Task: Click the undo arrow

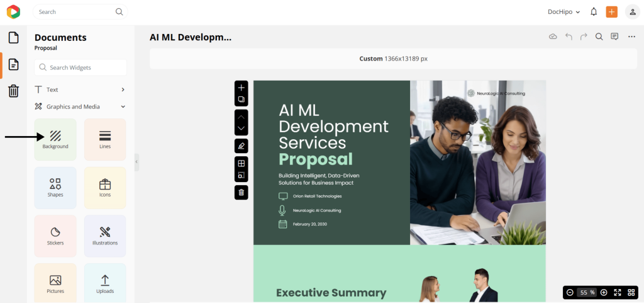Action: coord(569,37)
